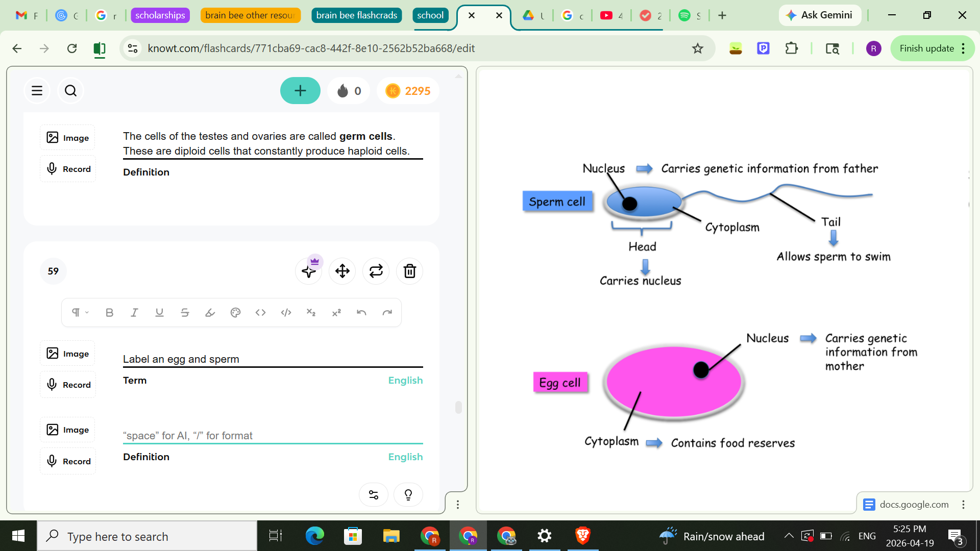Viewport: 980px width, 551px height.
Task: Open the lightbulb hint icon below the card
Action: (x=408, y=494)
